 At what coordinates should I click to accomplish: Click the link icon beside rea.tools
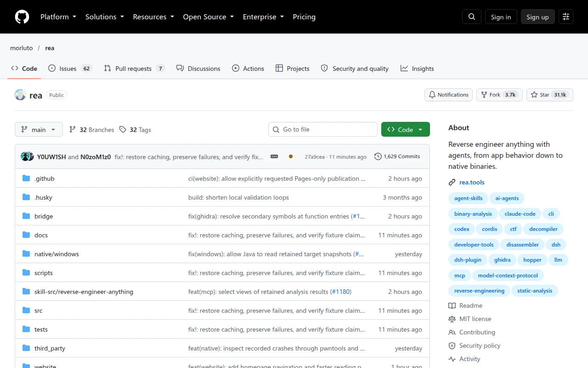[452, 182]
